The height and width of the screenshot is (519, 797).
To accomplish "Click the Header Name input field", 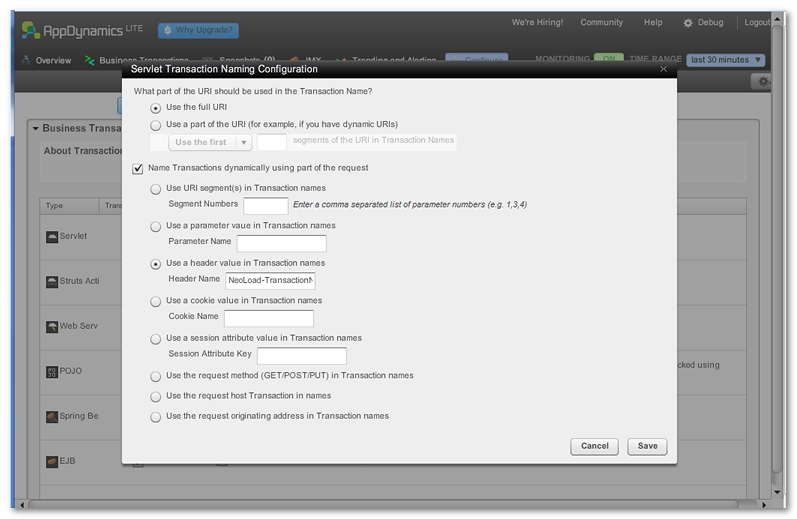I will pyautogui.click(x=270, y=281).
